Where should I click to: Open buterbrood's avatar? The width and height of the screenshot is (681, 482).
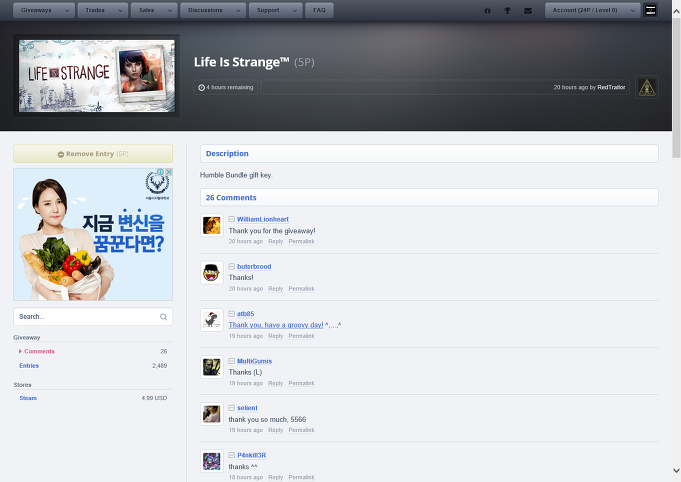(212, 273)
